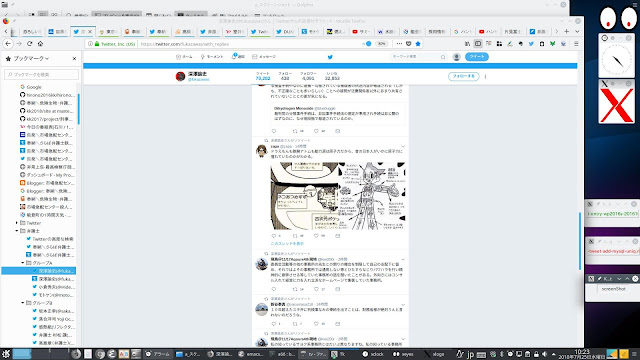Switch to the Wikipedia tab
This screenshot has width=640, height=360.
coord(386,31)
